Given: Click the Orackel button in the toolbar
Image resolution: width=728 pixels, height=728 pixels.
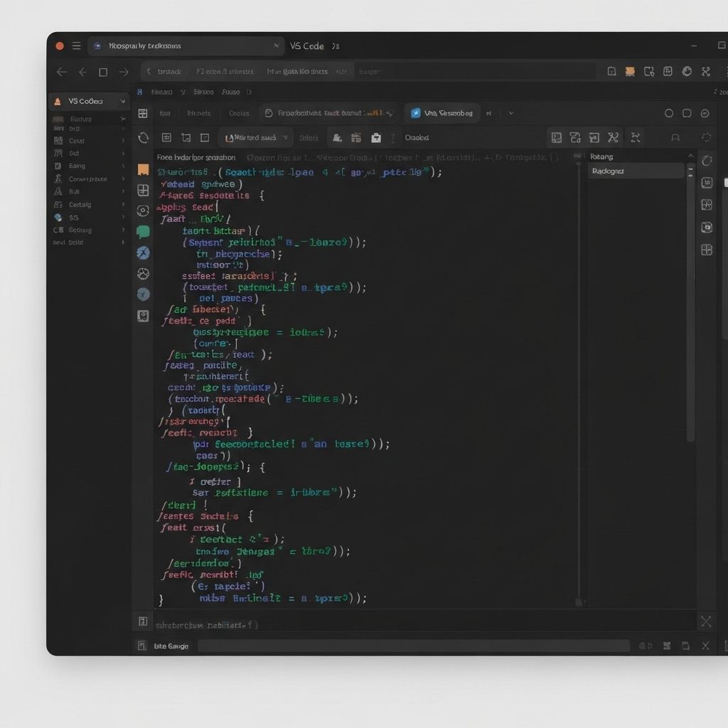Looking at the screenshot, I should point(416,137).
